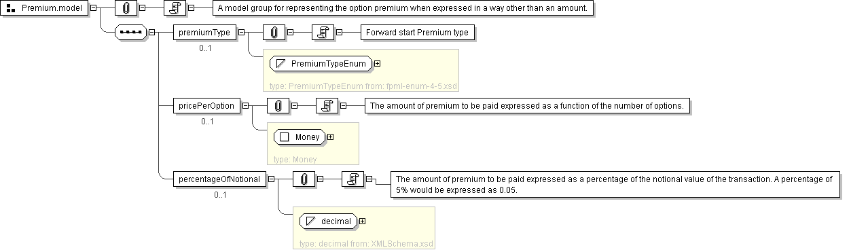The image size is (868, 250).
Task: Click the attachment icon next to Premium.model
Action: (126, 8)
